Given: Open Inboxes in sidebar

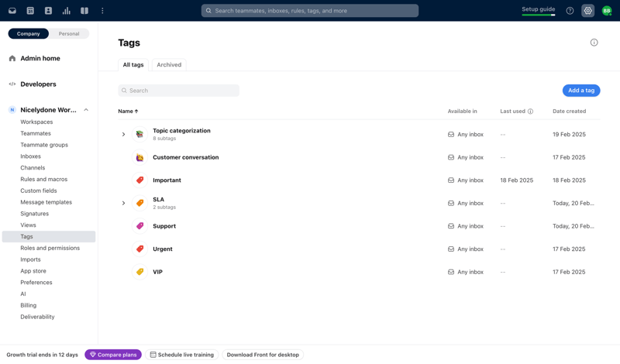Looking at the screenshot, I should 30,156.
